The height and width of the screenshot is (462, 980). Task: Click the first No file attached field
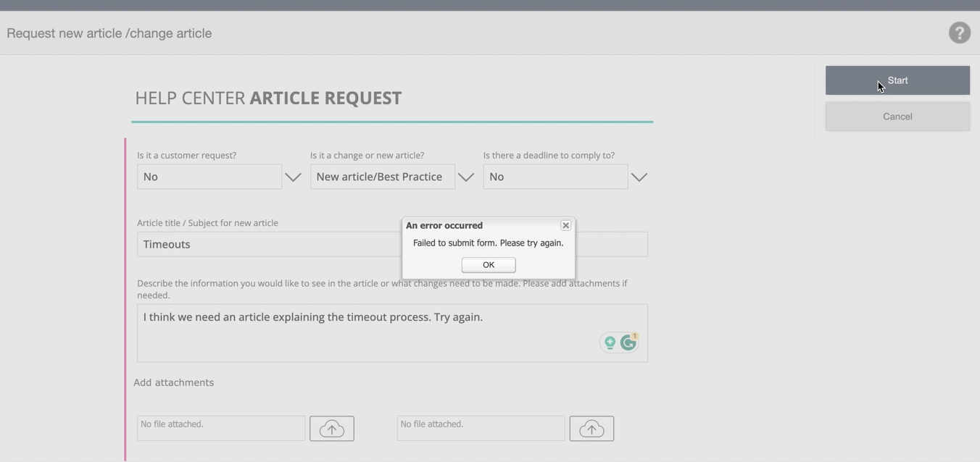click(220, 428)
